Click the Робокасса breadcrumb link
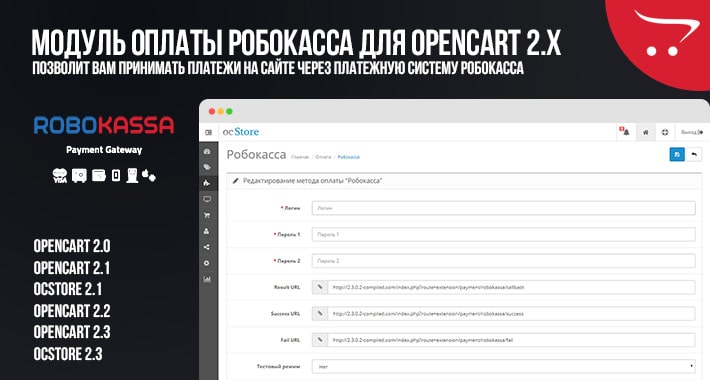Screen dimensions: 710x380 click(349, 157)
